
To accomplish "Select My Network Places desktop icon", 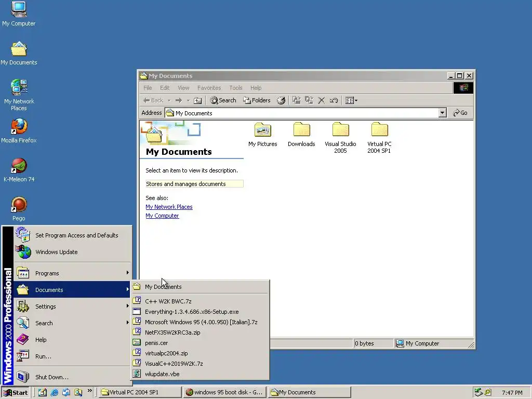I will click(19, 95).
